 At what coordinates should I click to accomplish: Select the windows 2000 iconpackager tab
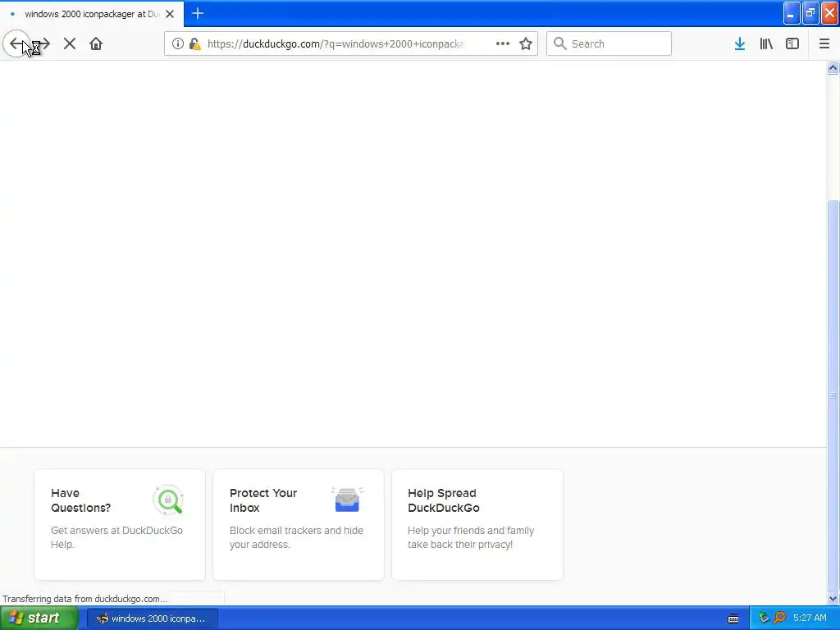coord(92,14)
